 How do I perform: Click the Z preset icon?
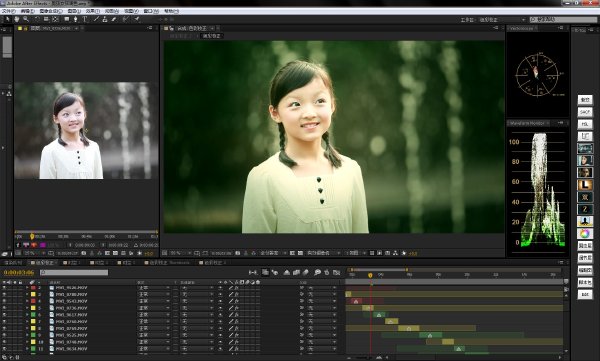tap(585, 209)
